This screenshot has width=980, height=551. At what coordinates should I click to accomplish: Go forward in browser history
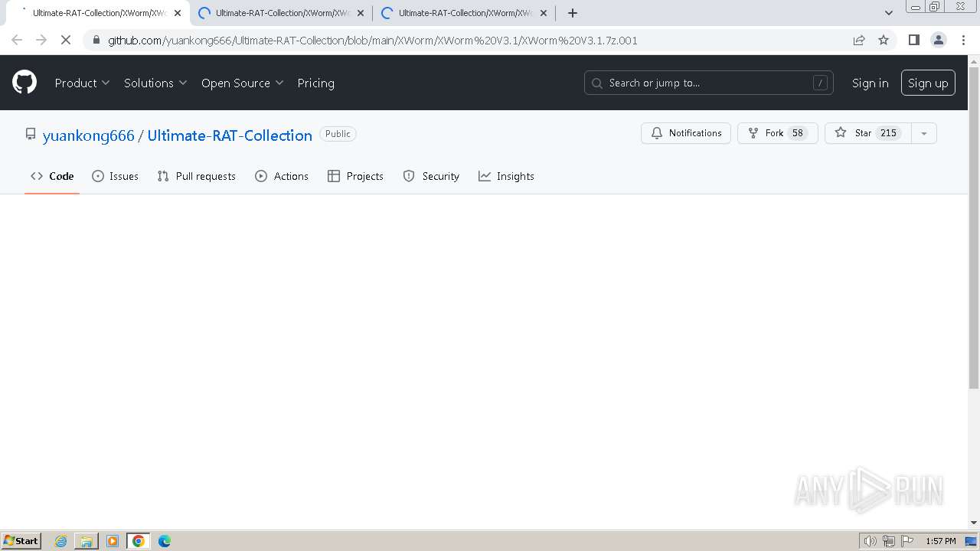(41, 40)
